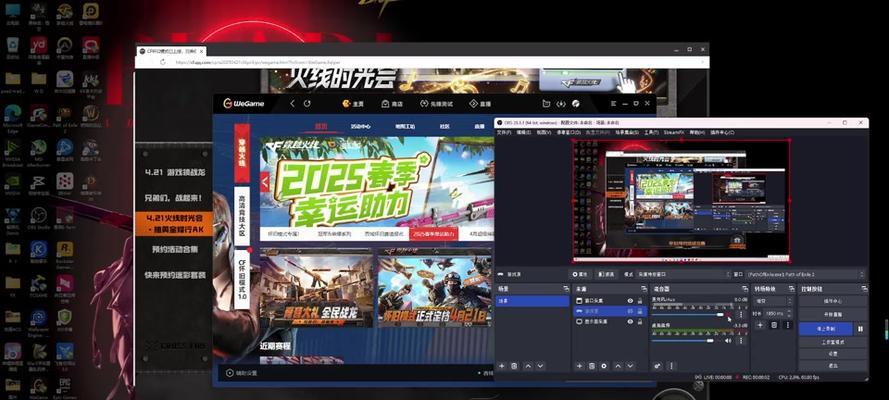
Task: Open 滤镜 filters for selected source
Action: (x=606, y=274)
